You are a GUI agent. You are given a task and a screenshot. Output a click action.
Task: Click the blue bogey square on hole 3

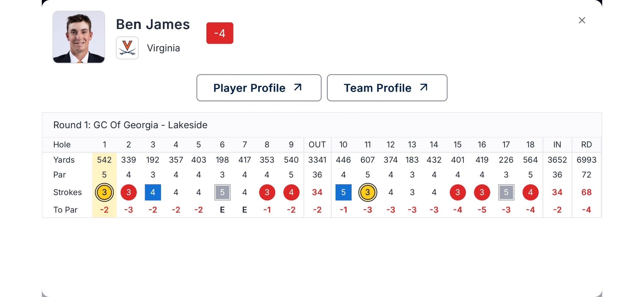pyautogui.click(x=153, y=192)
